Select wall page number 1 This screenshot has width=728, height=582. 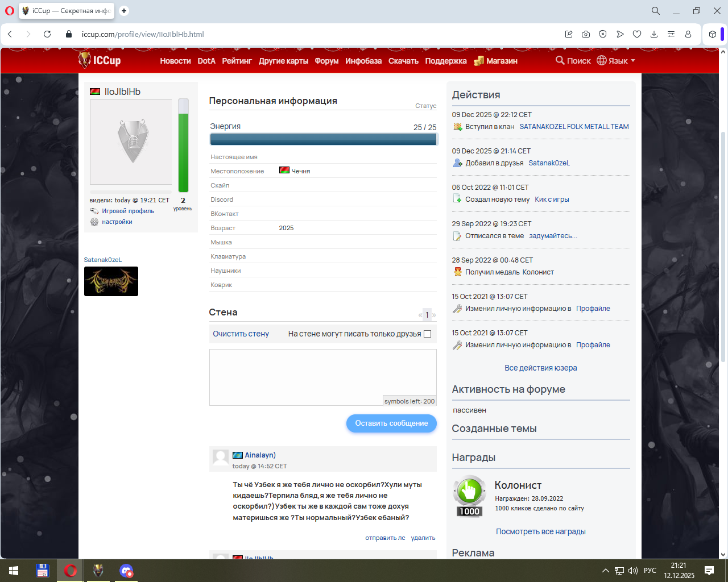427,315
